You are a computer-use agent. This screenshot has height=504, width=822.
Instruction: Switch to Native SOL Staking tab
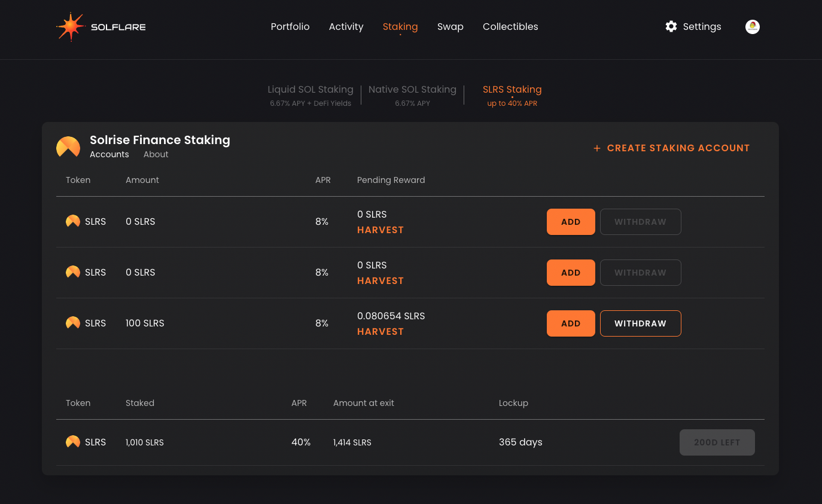pos(412,95)
